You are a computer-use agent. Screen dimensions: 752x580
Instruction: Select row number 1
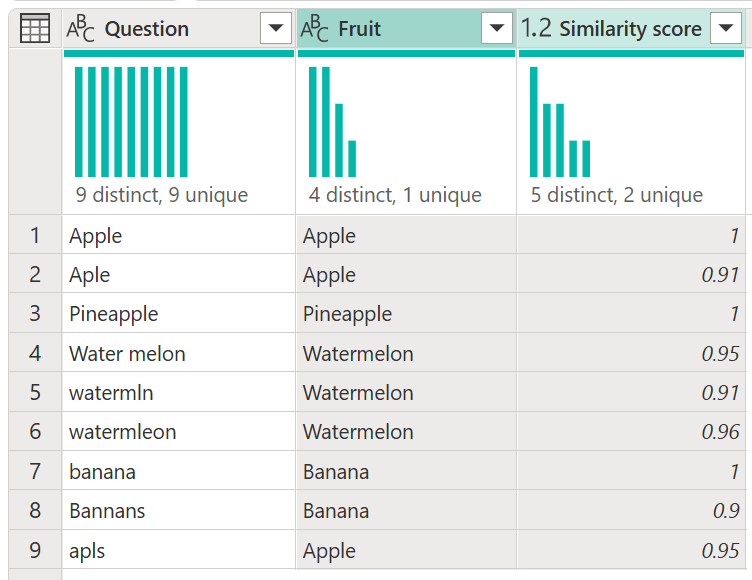[35, 236]
